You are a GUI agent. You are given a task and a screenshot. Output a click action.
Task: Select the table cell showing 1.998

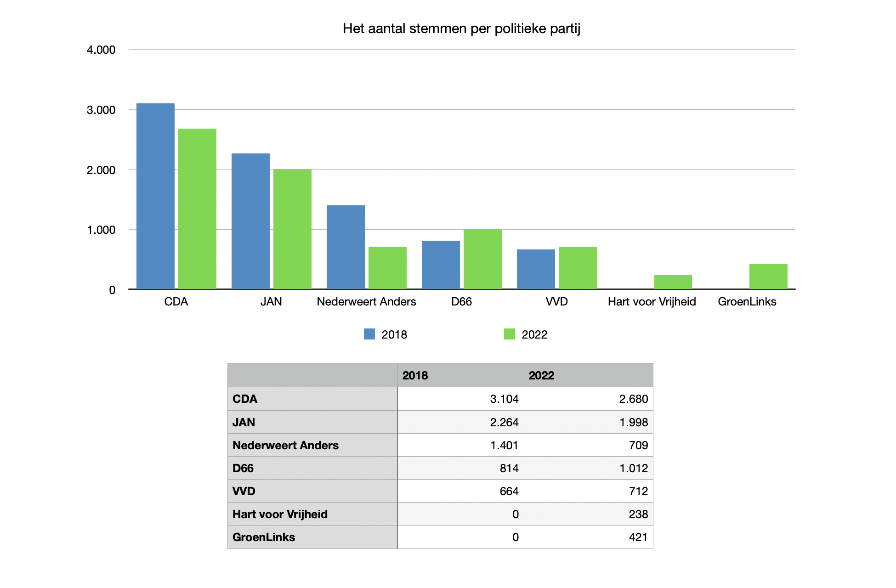(588, 422)
